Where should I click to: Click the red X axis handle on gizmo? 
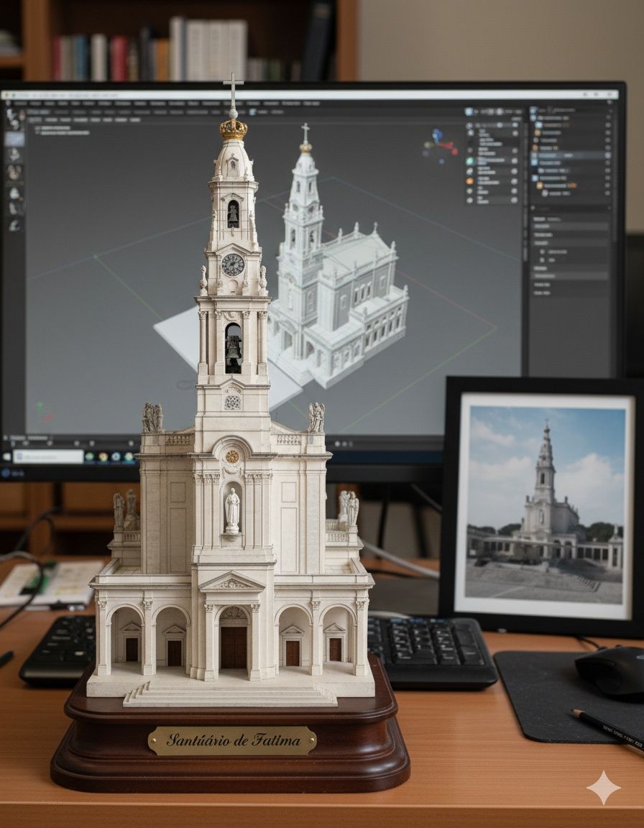(453, 152)
